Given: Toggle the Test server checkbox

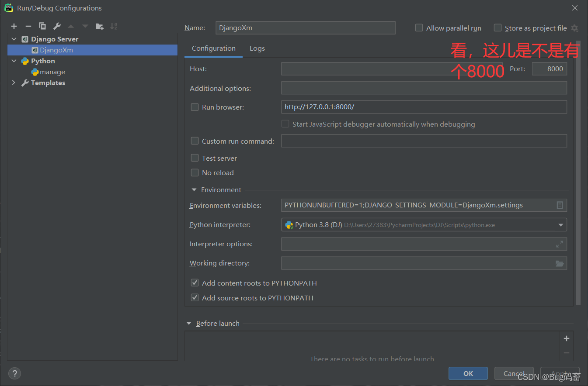Looking at the screenshot, I should point(195,158).
